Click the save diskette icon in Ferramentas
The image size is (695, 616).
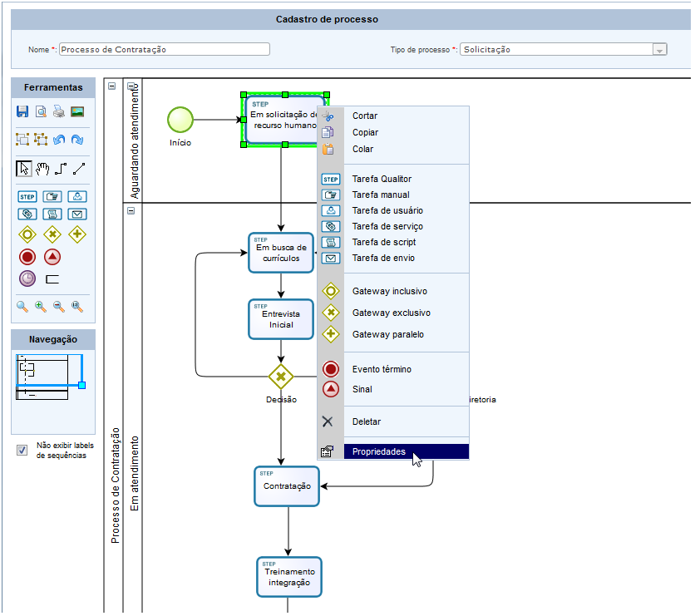(22, 111)
